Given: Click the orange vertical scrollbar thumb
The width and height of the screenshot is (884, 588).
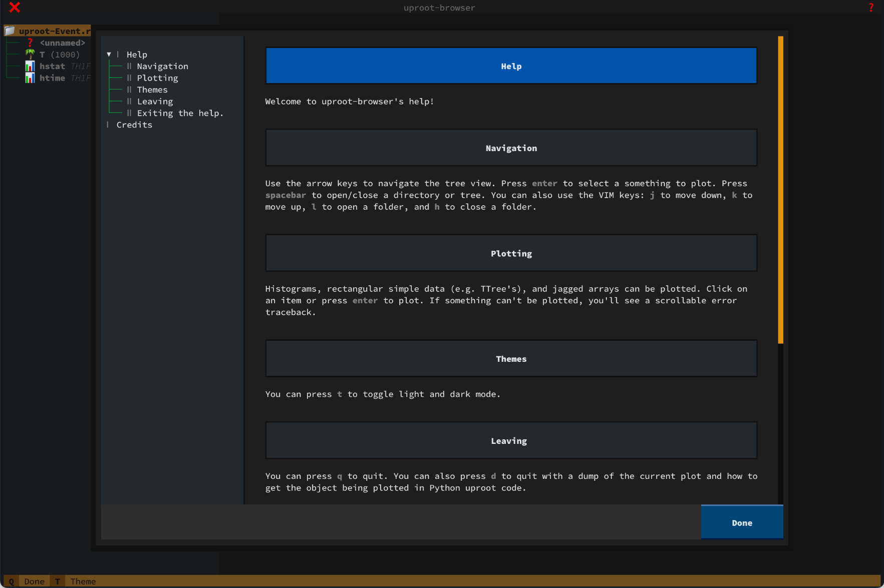Looking at the screenshot, I should [780, 190].
